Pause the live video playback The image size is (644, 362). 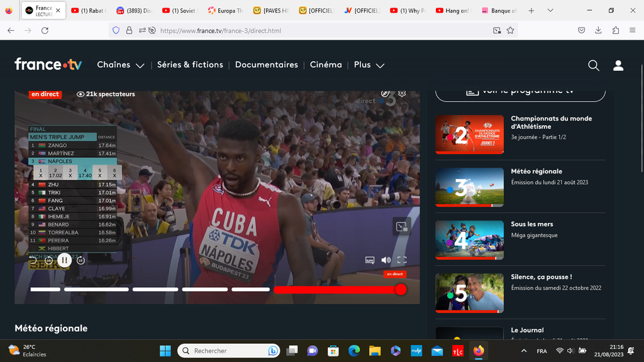click(x=65, y=260)
